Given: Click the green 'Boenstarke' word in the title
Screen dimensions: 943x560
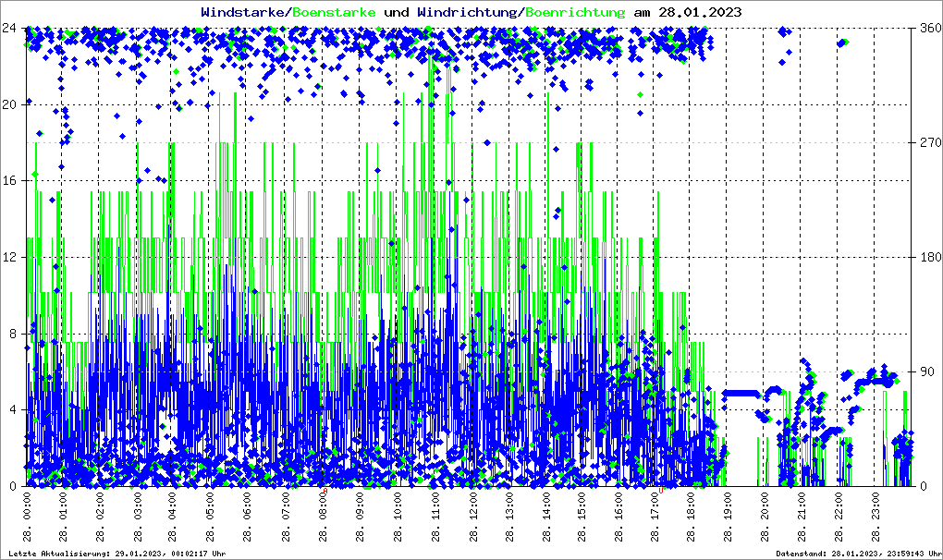Looking at the screenshot, I should click(335, 12).
